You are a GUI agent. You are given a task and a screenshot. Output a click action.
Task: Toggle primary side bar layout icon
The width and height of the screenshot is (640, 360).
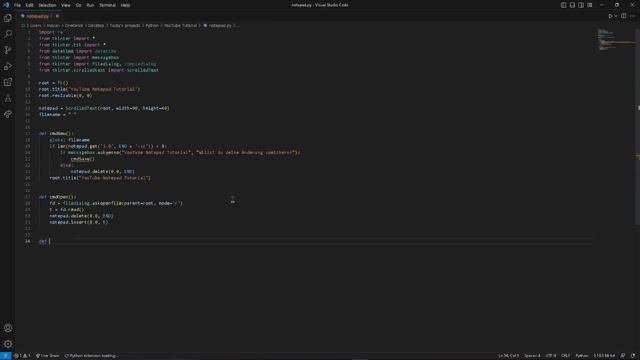click(563, 5)
